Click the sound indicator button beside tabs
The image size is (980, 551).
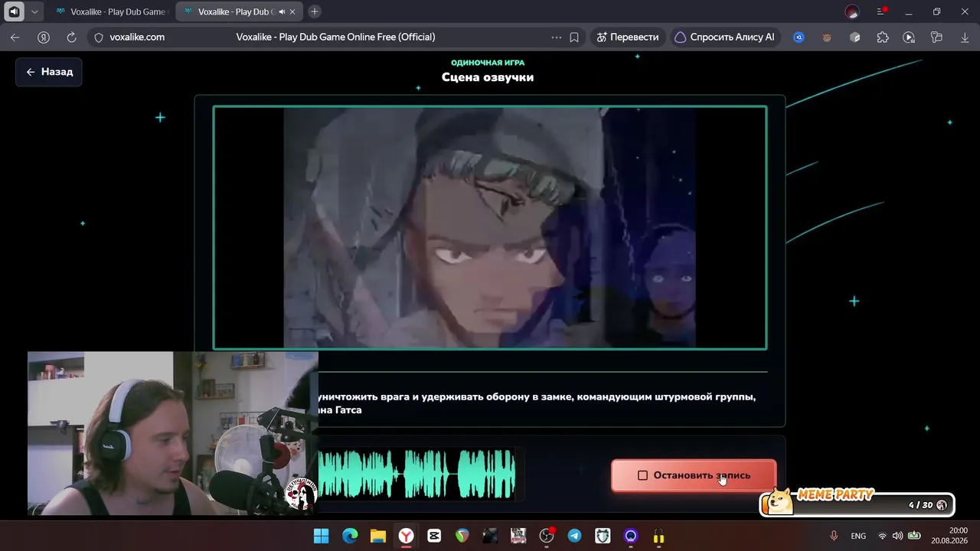(x=14, y=11)
